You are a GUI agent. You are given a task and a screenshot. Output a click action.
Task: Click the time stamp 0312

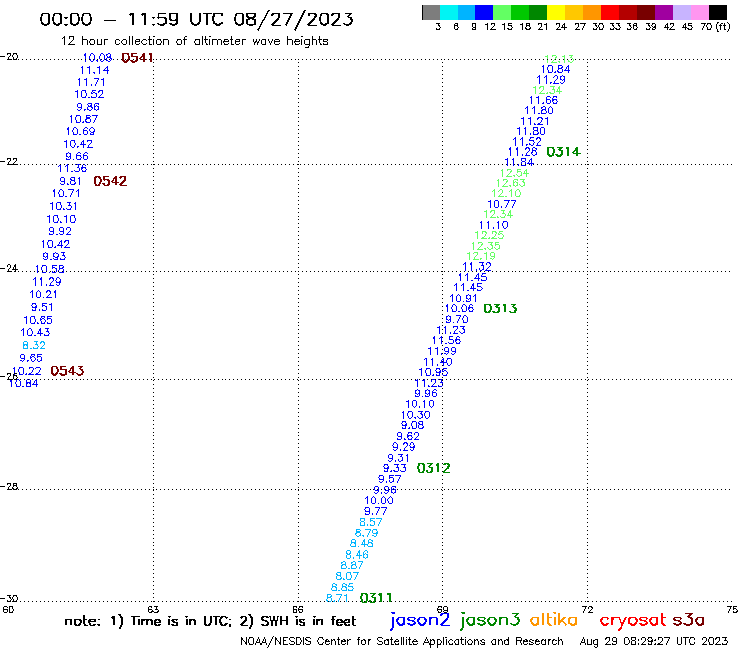click(433, 468)
